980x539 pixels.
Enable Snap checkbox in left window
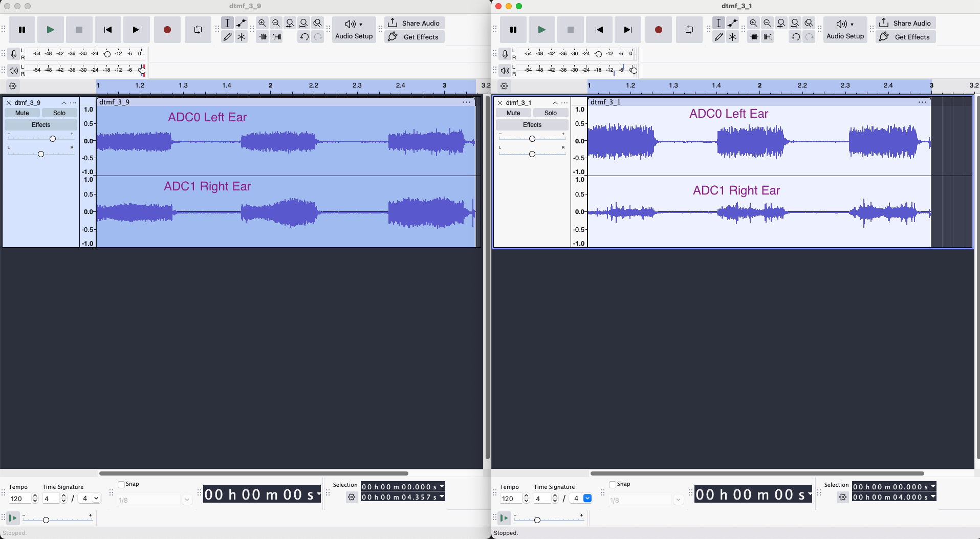pos(121,484)
